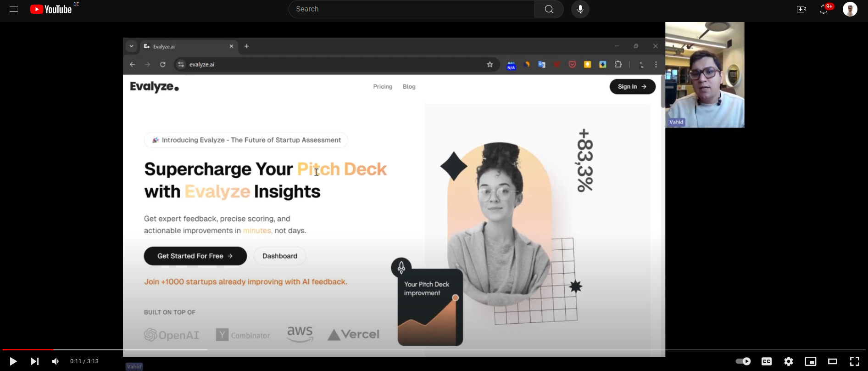868x371 pixels.
Task: Go to the YouTube home logo
Action: [51, 9]
